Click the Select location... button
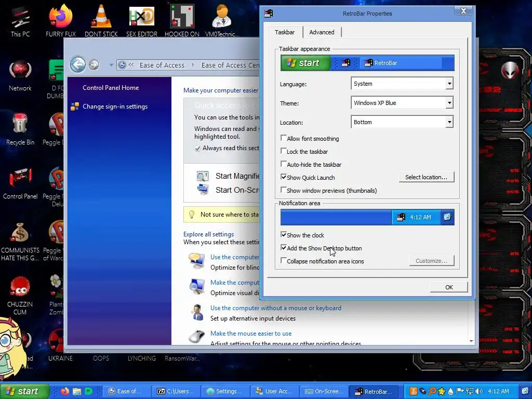 pos(426,177)
